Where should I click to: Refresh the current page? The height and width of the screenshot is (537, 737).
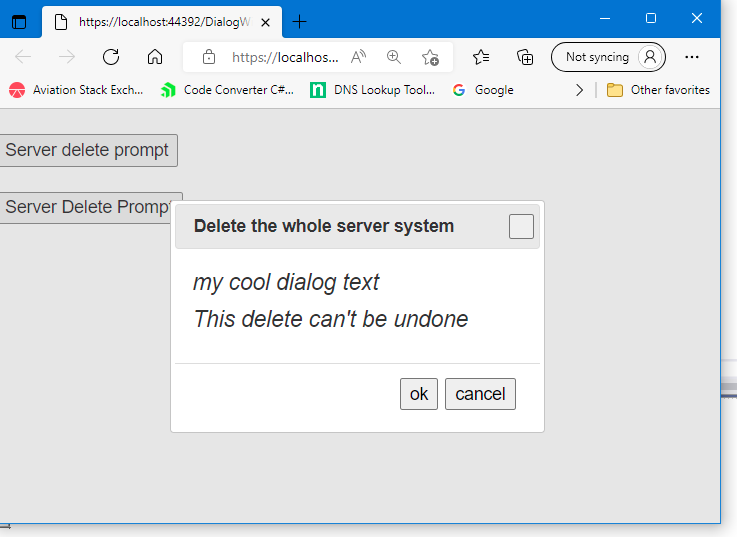click(111, 57)
